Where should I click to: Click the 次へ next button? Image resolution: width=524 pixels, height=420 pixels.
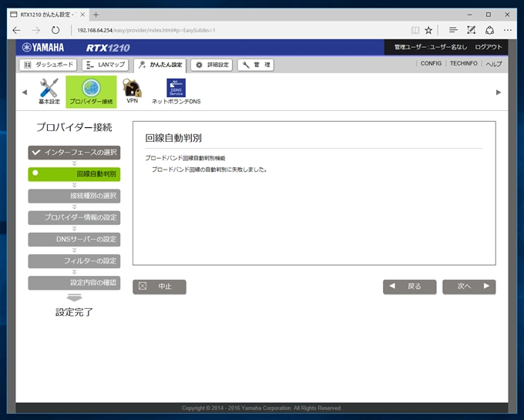tap(469, 287)
